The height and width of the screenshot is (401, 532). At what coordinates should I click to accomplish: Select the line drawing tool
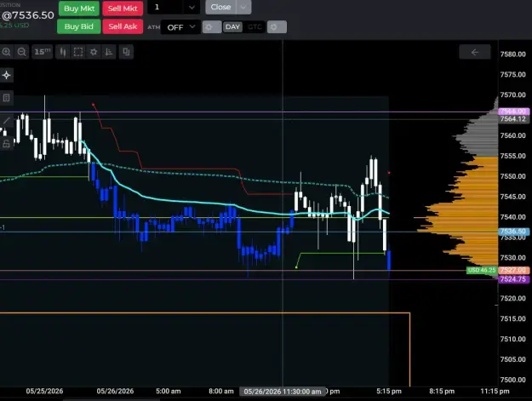tap(6, 120)
